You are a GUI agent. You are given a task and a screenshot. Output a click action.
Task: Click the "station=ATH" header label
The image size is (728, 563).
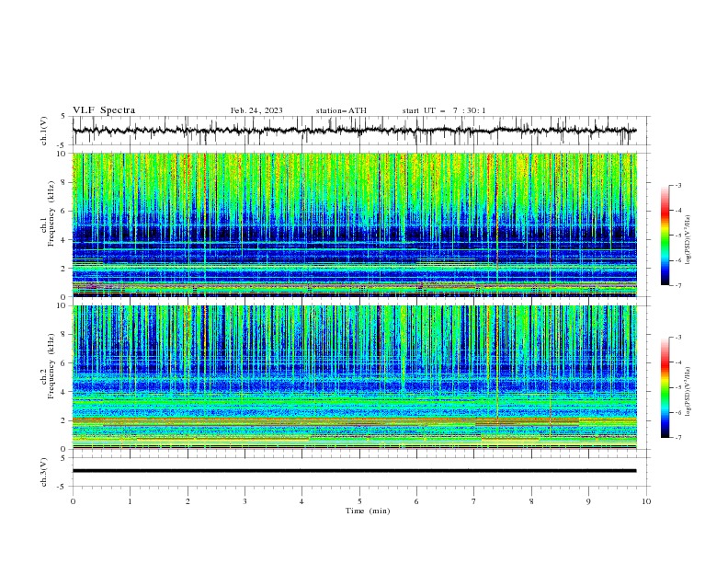pos(341,110)
